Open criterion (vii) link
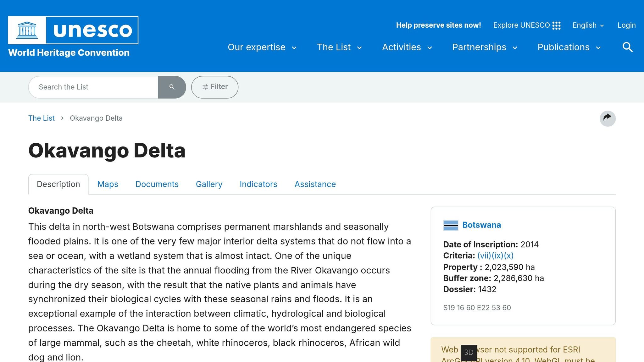The image size is (644, 362). 483,255
